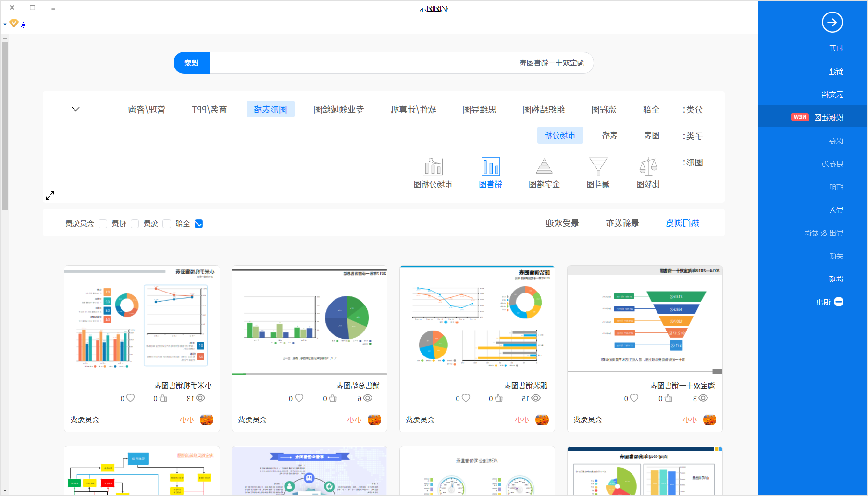Select the 全部 category tab
The width and height of the screenshot is (868, 496).
[651, 109]
